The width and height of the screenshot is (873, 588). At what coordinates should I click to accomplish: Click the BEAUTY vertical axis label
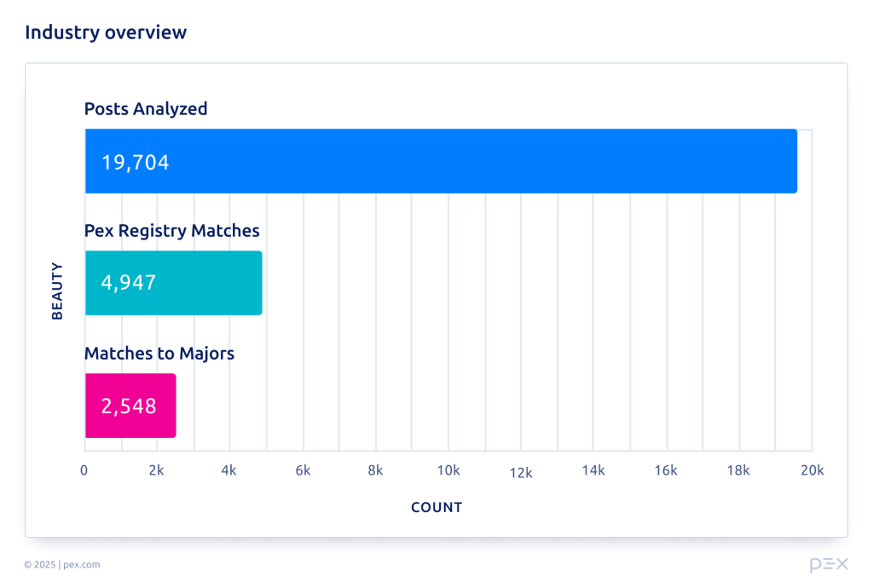pyautogui.click(x=58, y=291)
